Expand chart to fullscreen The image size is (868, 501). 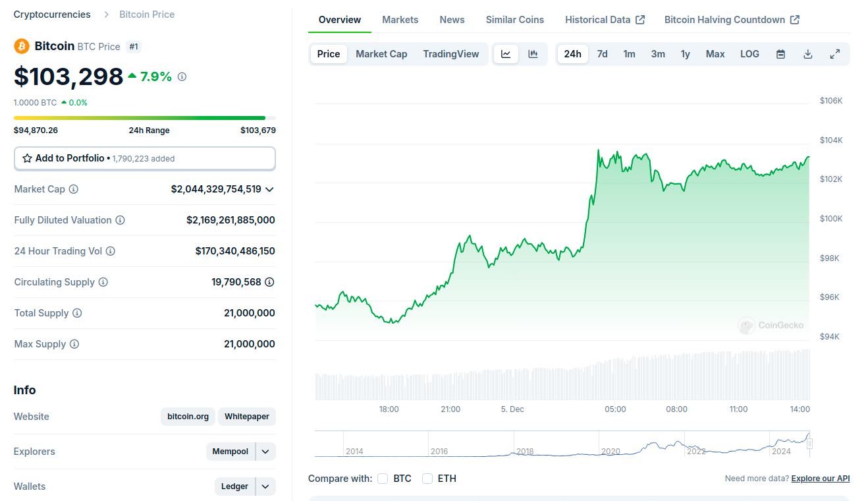click(834, 54)
